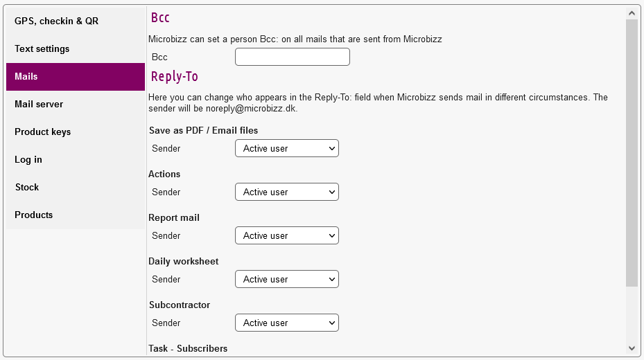Click the Bcc email input field

tap(292, 57)
